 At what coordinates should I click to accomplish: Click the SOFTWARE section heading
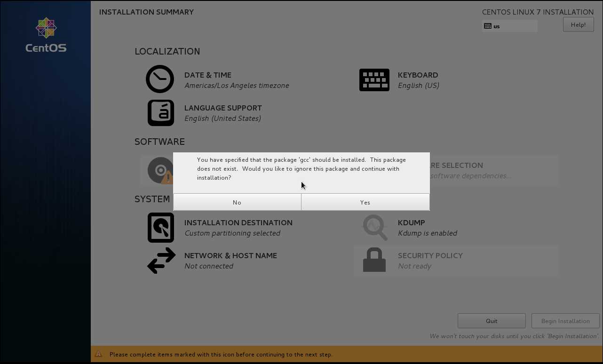[x=159, y=142]
